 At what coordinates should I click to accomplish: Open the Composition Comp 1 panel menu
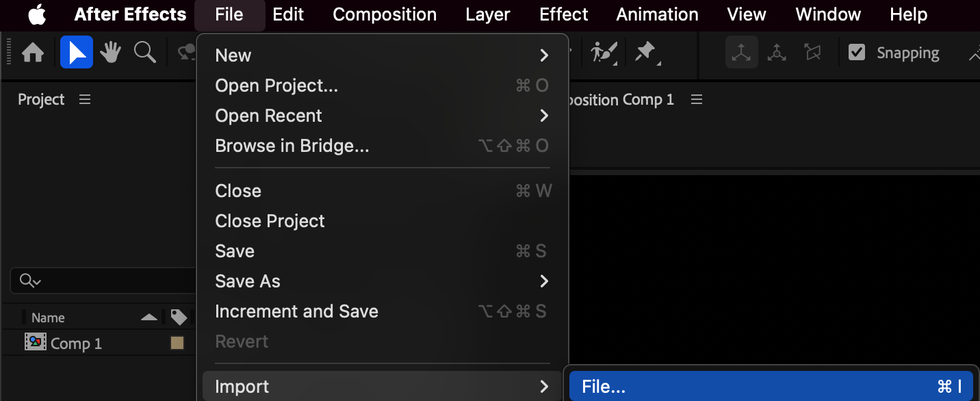(x=697, y=100)
